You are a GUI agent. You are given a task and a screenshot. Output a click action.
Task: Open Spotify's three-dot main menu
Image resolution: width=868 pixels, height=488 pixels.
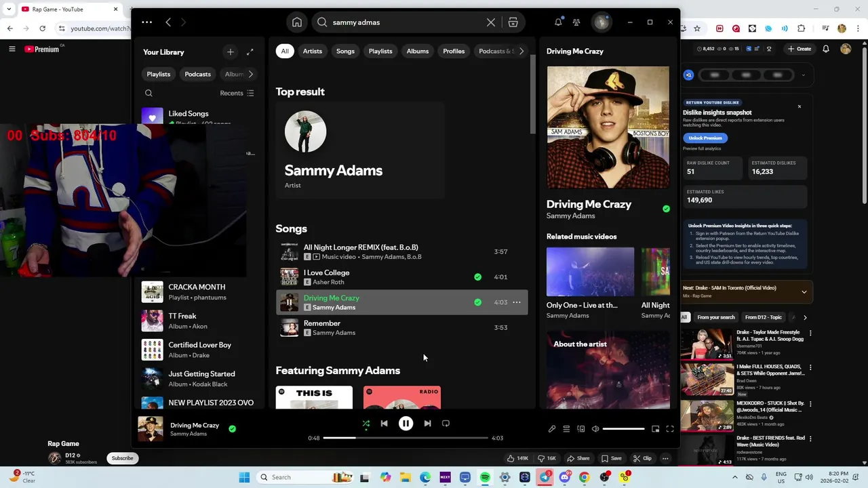[146, 22]
